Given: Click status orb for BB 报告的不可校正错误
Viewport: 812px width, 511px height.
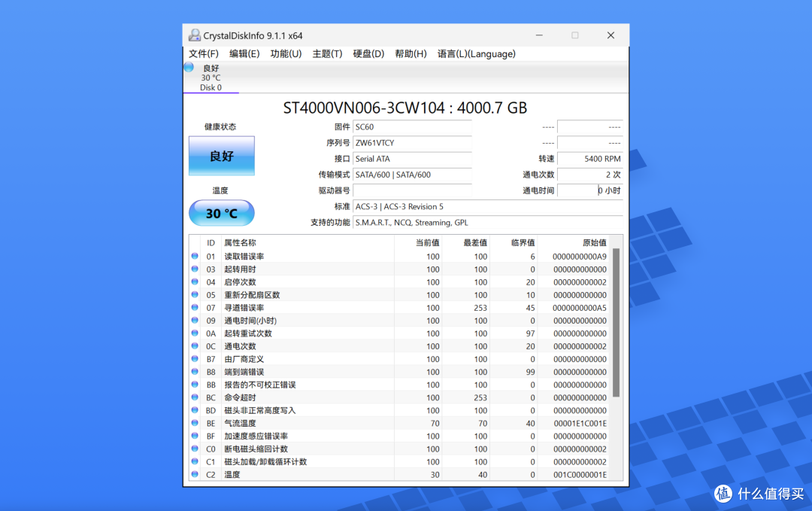Looking at the screenshot, I should coord(195,385).
